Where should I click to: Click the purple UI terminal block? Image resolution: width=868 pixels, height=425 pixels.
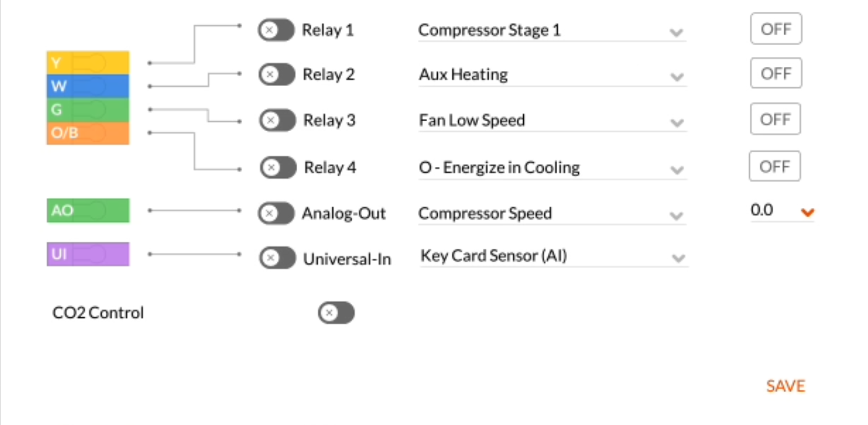click(88, 254)
